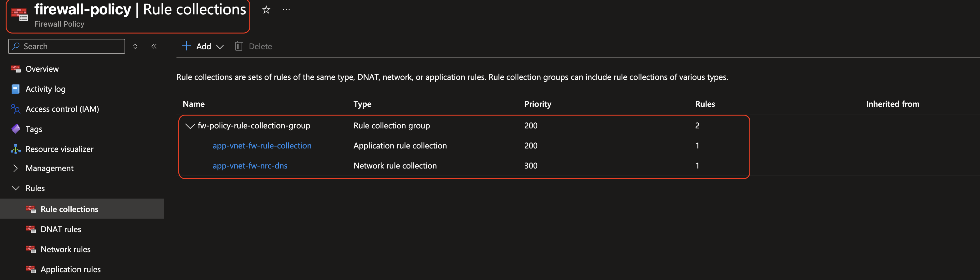Collapse the Rules section in the sidebar

coord(15,188)
